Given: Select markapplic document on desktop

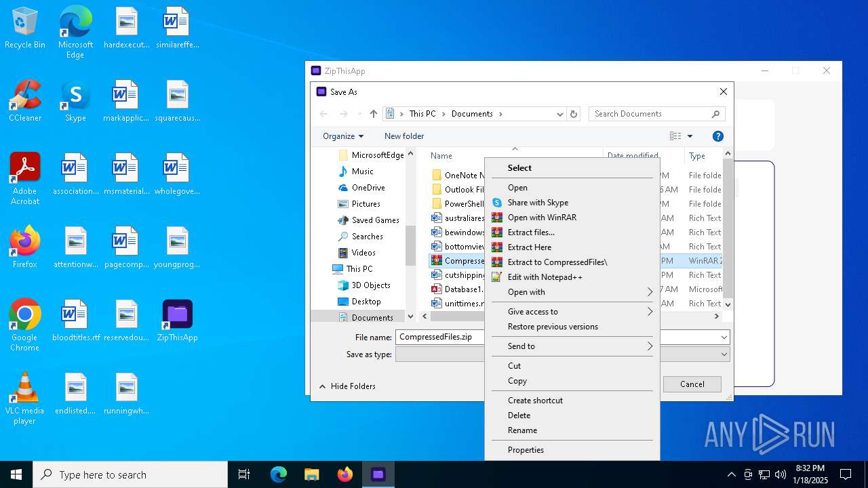Looking at the screenshot, I should click(x=126, y=102).
